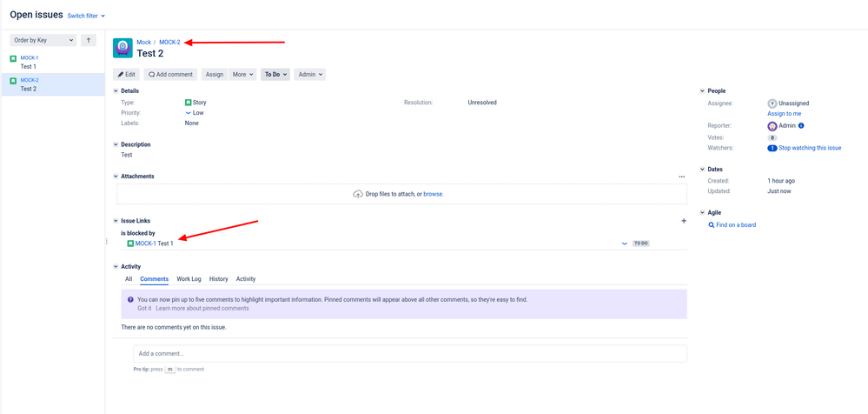Collapse the Issue Links section
This screenshot has height=414, width=868.
[x=116, y=221]
